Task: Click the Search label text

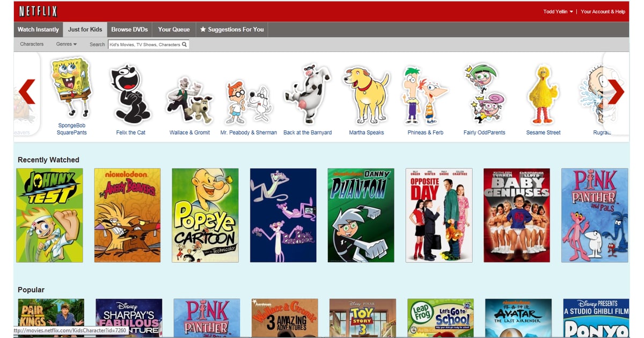Action: tap(97, 45)
